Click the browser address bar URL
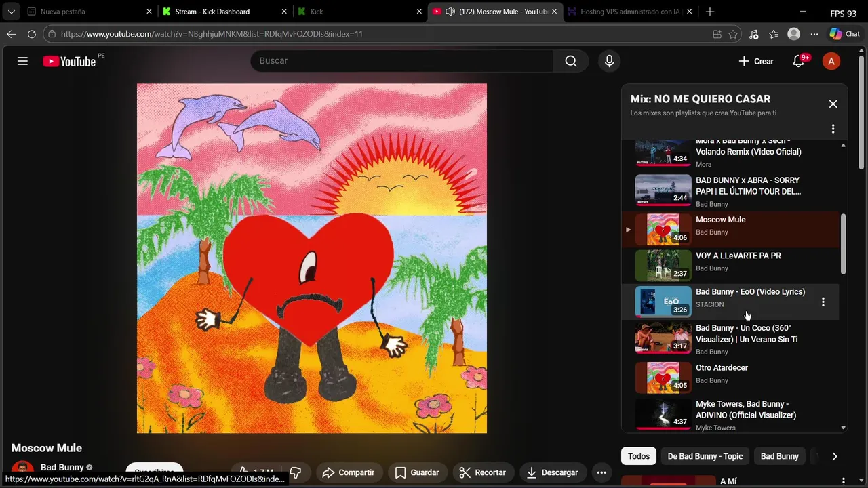868x488 pixels. (x=212, y=34)
